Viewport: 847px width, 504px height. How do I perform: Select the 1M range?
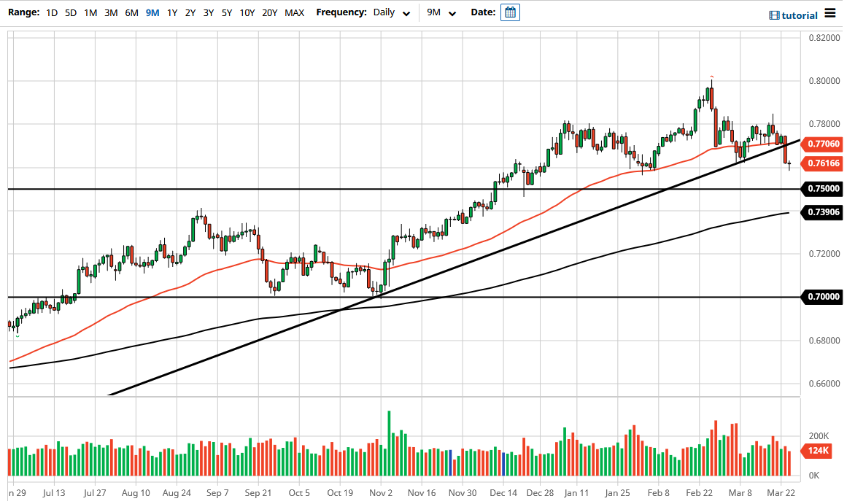pos(90,12)
